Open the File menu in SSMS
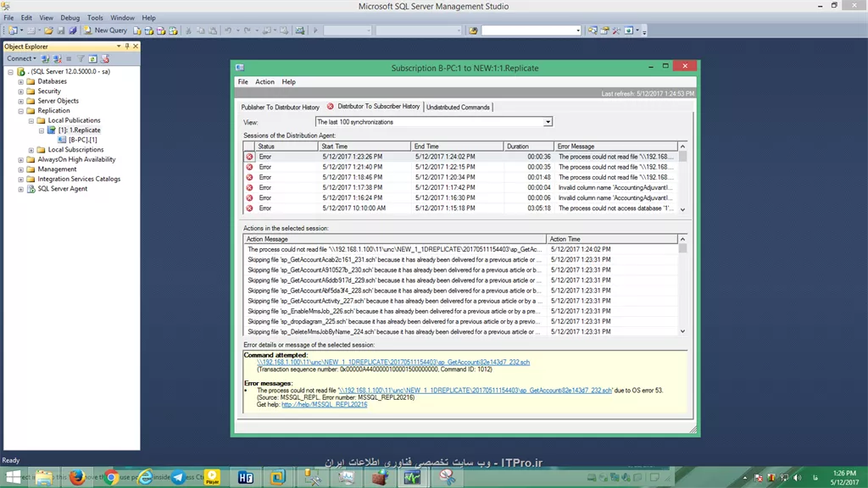The width and height of the screenshot is (868, 488). point(8,18)
